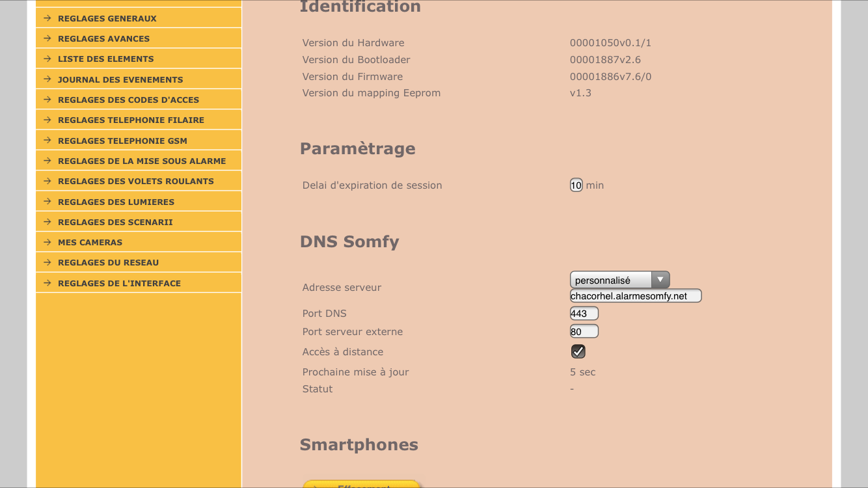Select REGLAGES DES VOLETS ROULANTS entry
The image size is (868, 488).
[x=135, y=181]
